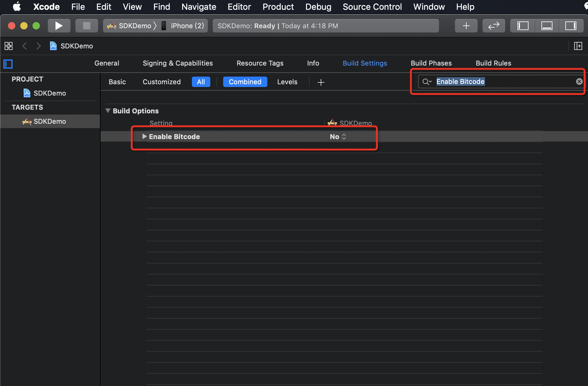The height and width of the screenshot is (386, 588).
Task: Open the Apple menu
Action: pyautogui.click(x=17, y=7)
